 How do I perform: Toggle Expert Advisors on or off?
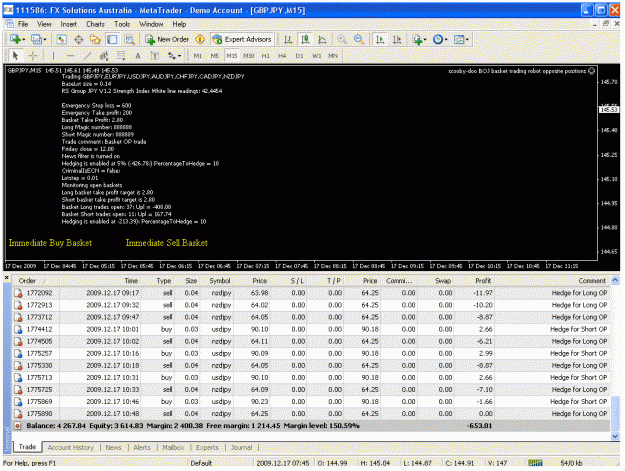[x=243, y=39]
